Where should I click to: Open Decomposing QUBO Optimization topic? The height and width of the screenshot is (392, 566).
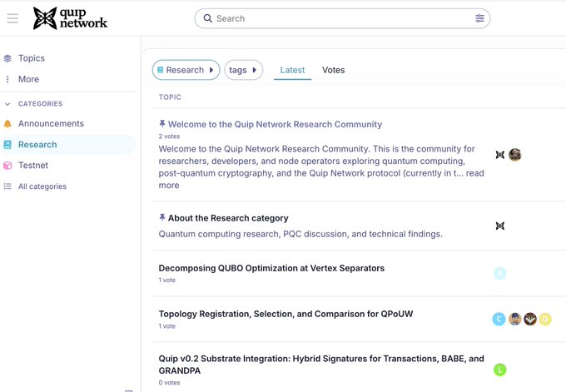pyautogui.click(x=271, y=268)
